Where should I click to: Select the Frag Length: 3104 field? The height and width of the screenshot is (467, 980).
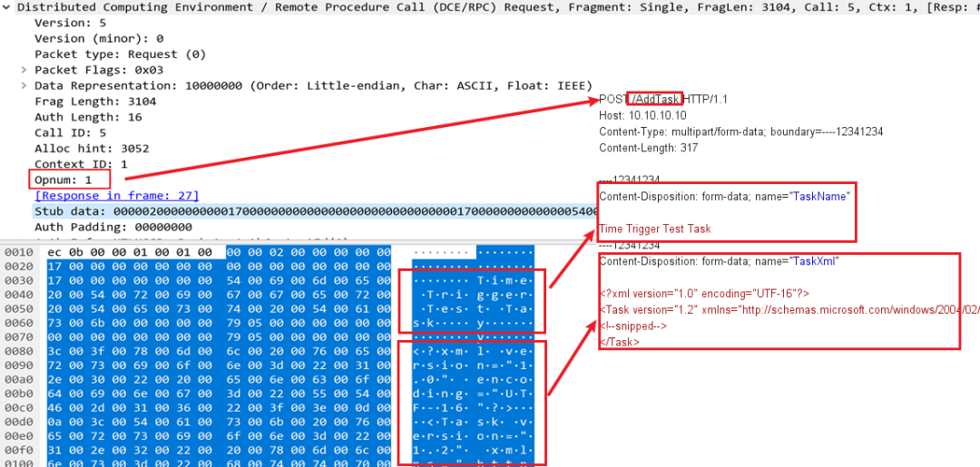coord(95,102)
